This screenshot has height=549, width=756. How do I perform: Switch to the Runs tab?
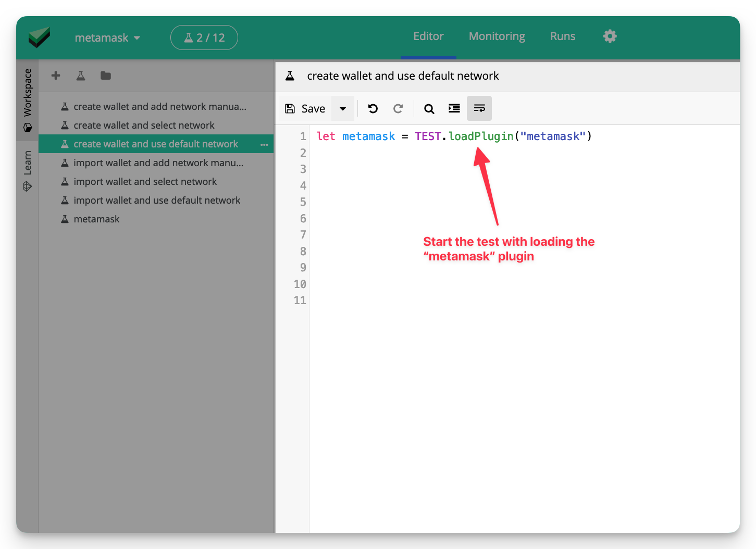pyautogui.click(x=563, y=36)
